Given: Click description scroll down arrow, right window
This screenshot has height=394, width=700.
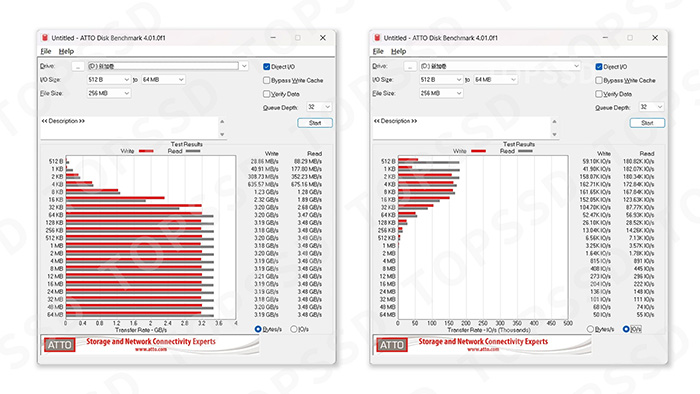Looking at the screenshot, I should [x=554, y=135].
